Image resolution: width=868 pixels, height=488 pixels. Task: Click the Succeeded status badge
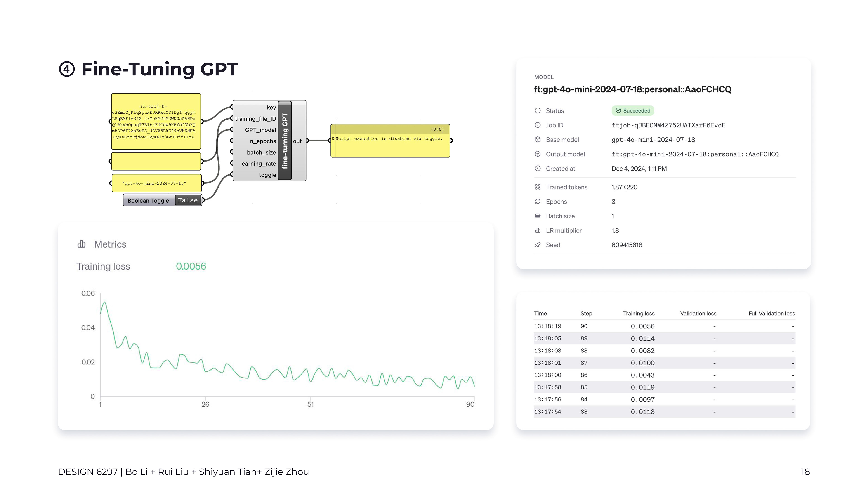point(633,110)
